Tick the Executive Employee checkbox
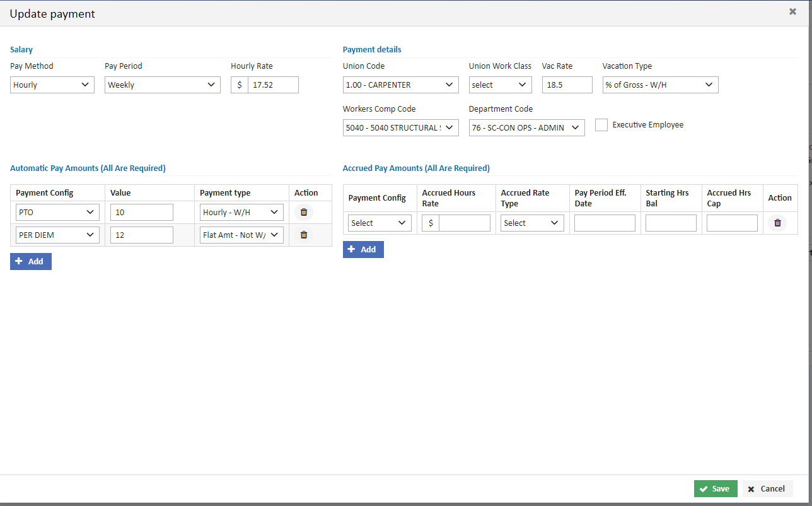 pos(601,125)
